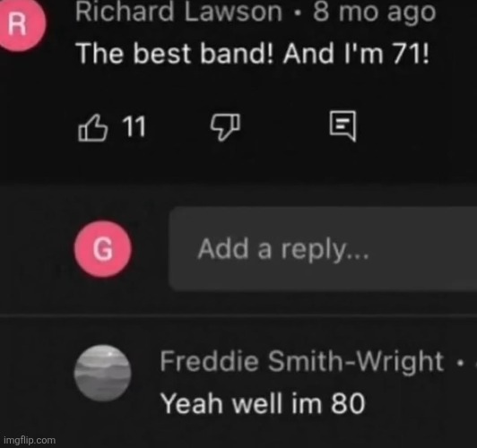Click the word And in Richard's comment
This screenshot has width=477, height=448.
[x=308, y=54]
